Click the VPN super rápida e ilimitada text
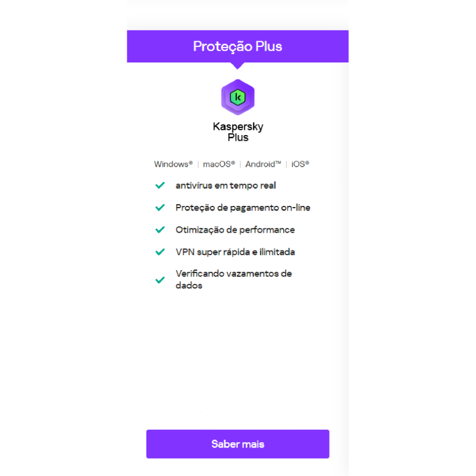The image size is (476, 476). (235, 252)
